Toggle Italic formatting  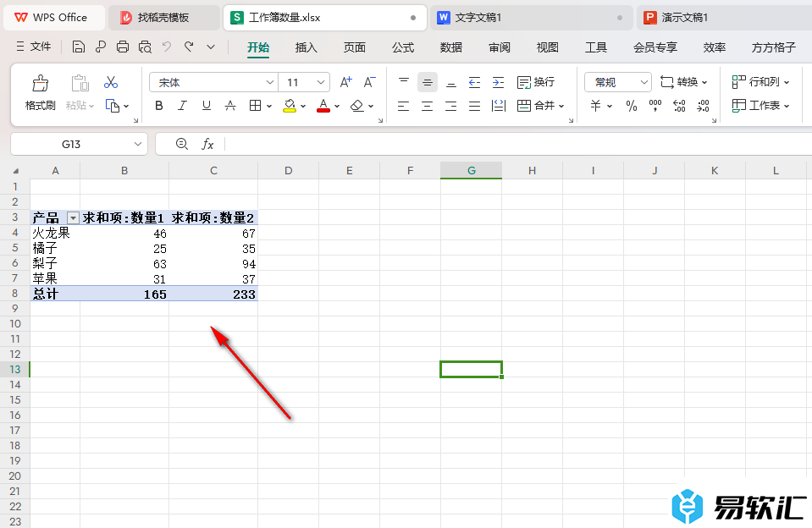[x=182, y=106]
